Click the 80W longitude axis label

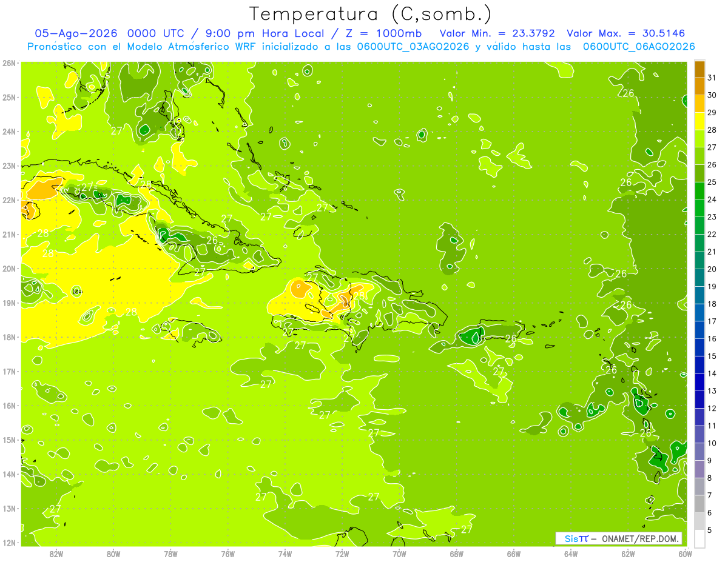[113, 553]
